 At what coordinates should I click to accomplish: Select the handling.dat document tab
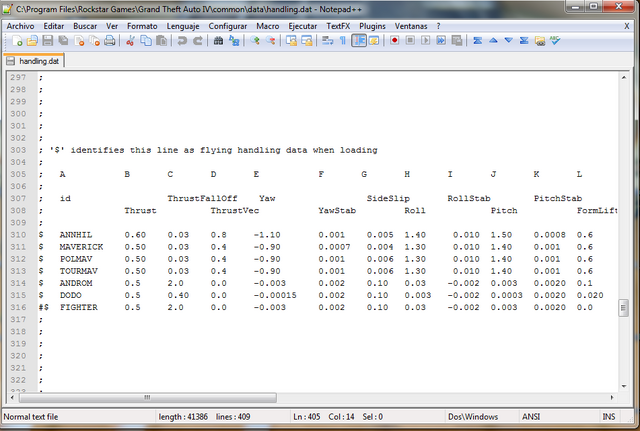(x=34, y=61)
